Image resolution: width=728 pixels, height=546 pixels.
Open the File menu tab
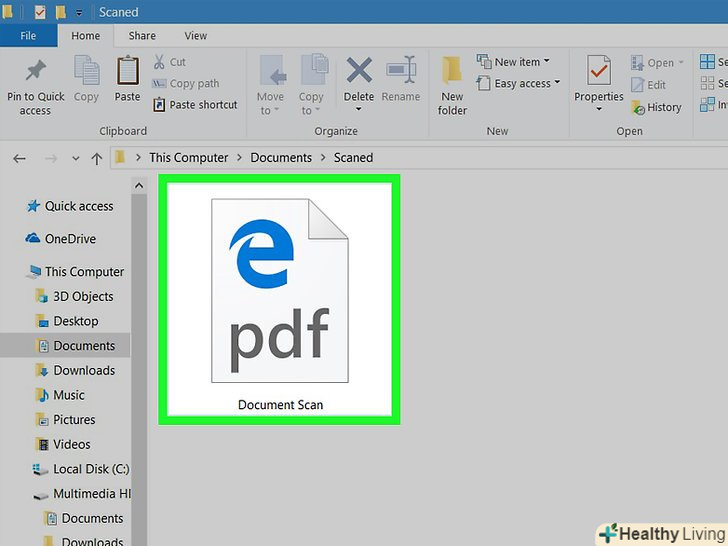(28, 36)
